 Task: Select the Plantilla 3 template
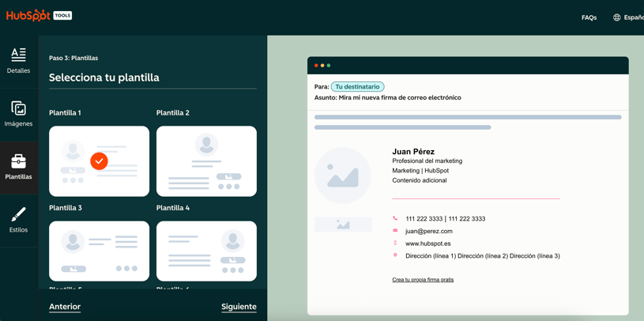(x=99, y=251)
